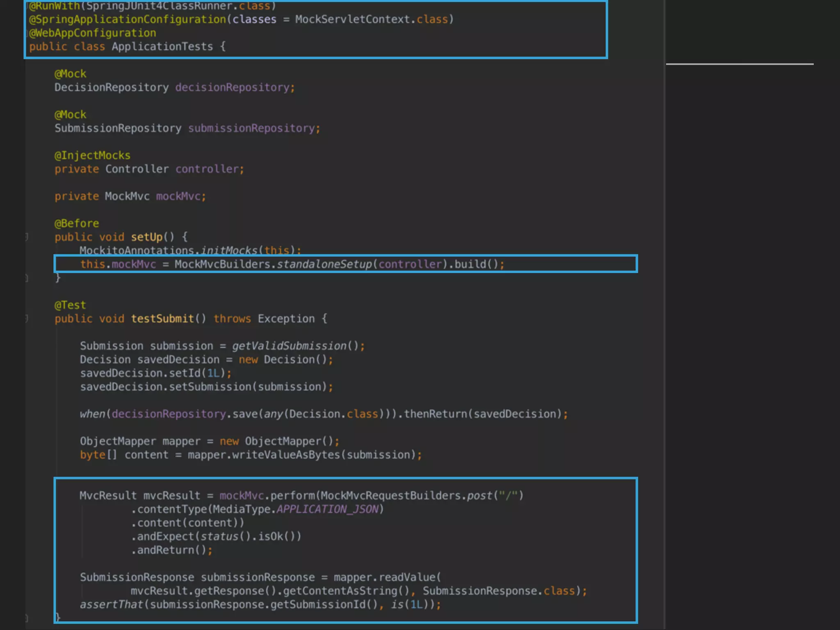
Task: Click the assertThat call on last line
Action: pos(111,605)
